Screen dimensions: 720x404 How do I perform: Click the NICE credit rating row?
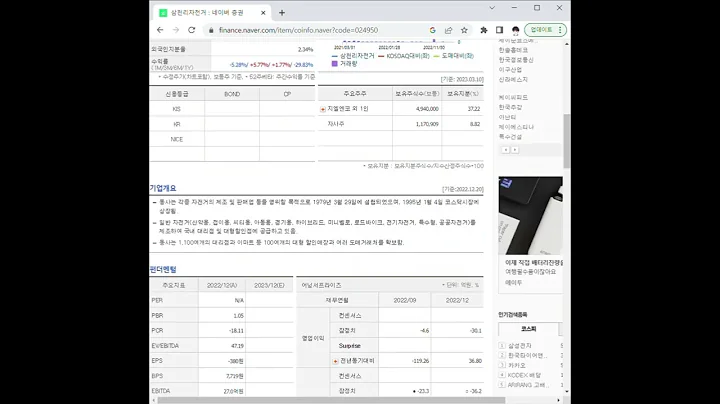(177, 140)
